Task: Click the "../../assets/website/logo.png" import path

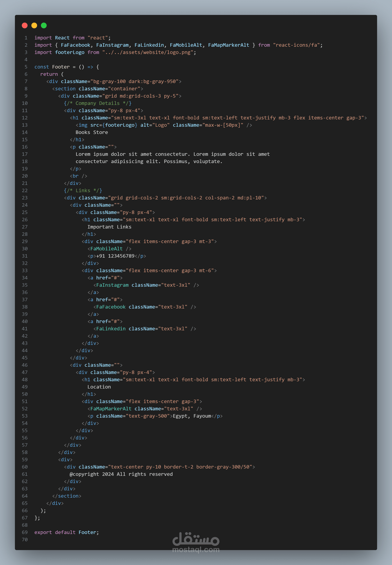Action: 148,52
